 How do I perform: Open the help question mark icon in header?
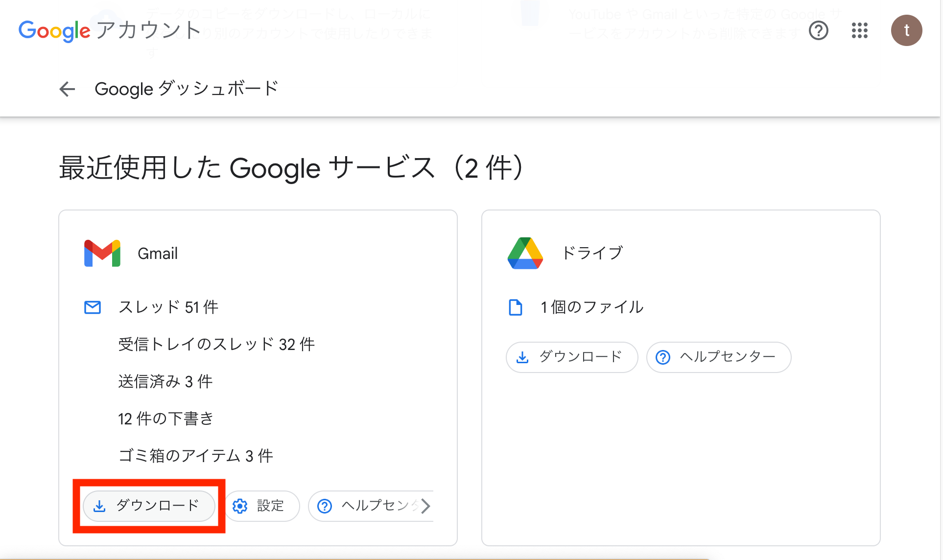(x=819, y=30)
